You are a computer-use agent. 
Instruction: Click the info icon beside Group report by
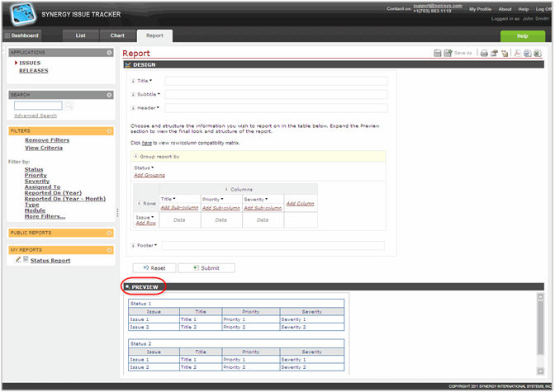[x=136, y=156]
